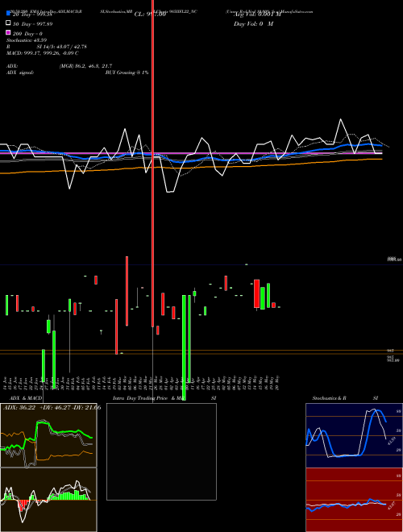The width and height of the screenshot is (403, 532).
Task: Click the 'Stochastics & R' panel title
Action: tap(329, 398)
